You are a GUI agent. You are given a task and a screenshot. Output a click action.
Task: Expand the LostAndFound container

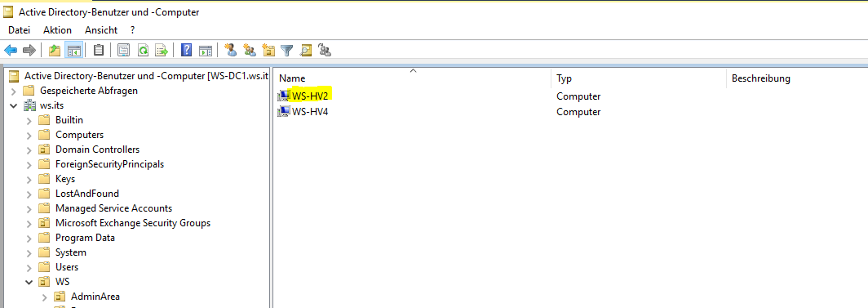[x=29, y=194]
